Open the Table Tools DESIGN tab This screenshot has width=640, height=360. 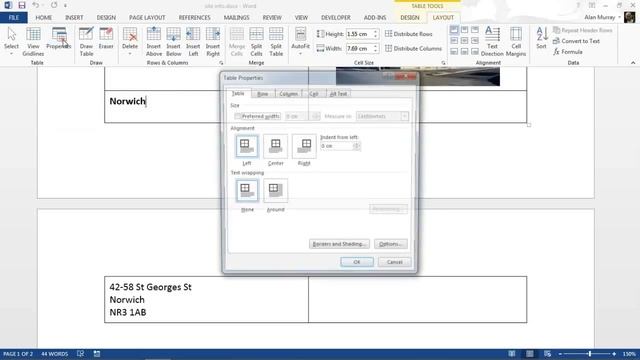[409, 18]
